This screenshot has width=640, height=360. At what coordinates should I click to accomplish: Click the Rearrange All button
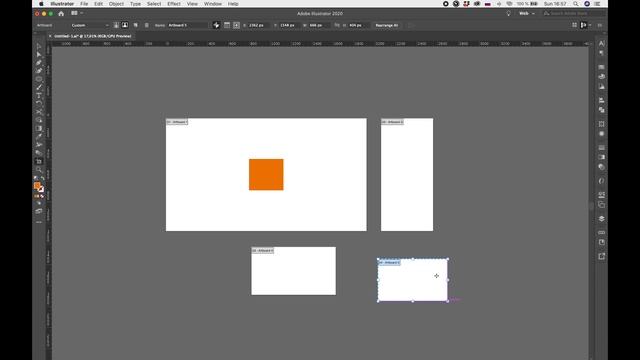tap(387, 25)
